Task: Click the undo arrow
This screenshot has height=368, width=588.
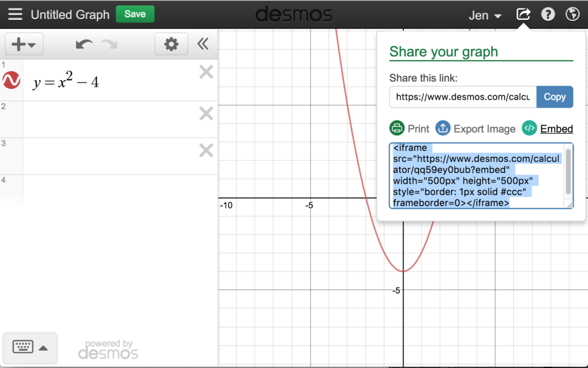Action: click(84, 44)
